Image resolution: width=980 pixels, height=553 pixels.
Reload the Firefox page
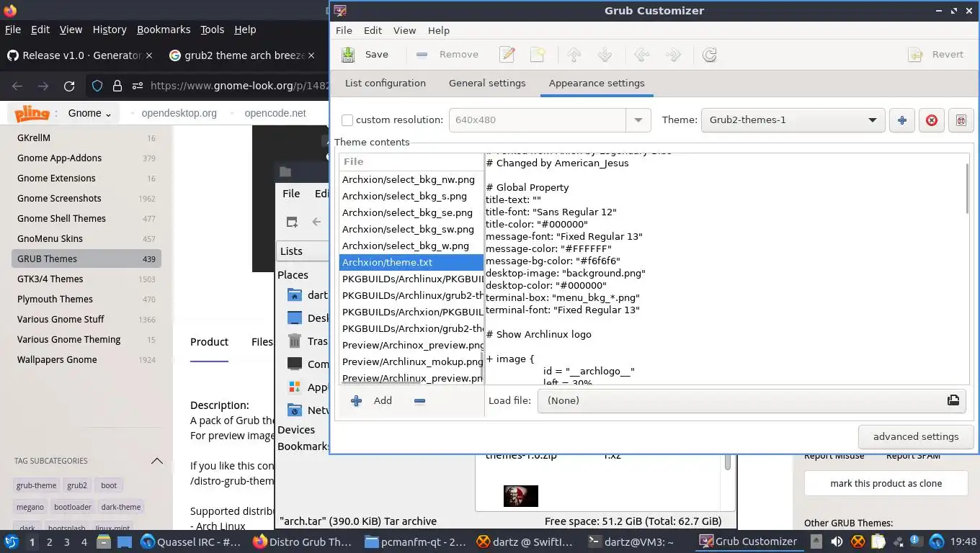(x=69, y=86)
